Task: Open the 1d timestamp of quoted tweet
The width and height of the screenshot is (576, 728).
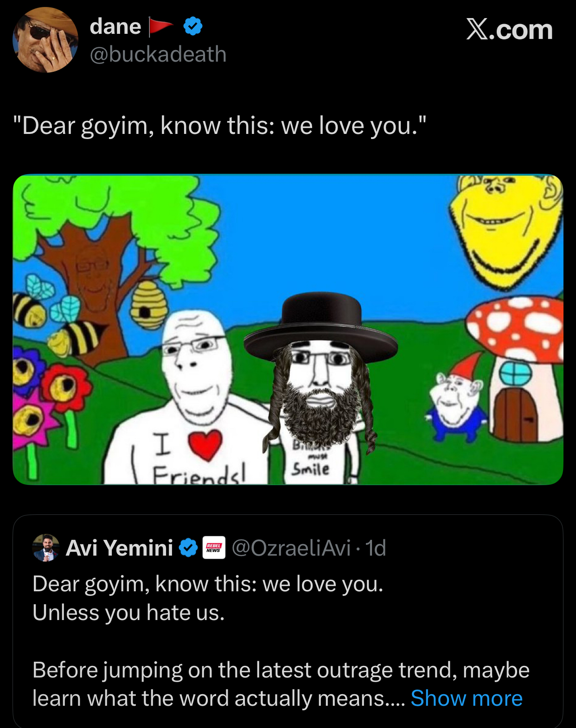Action: tap(376, 548)
